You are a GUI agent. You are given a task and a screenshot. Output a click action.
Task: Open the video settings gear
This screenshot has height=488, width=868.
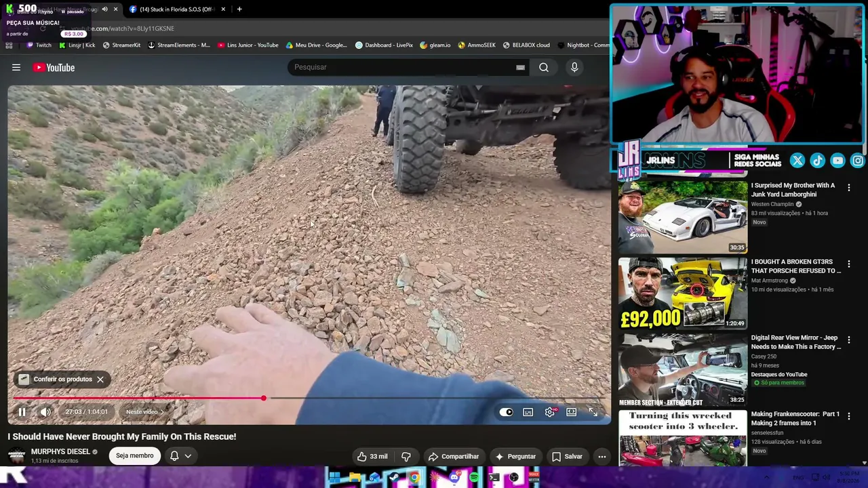(549, 412)
